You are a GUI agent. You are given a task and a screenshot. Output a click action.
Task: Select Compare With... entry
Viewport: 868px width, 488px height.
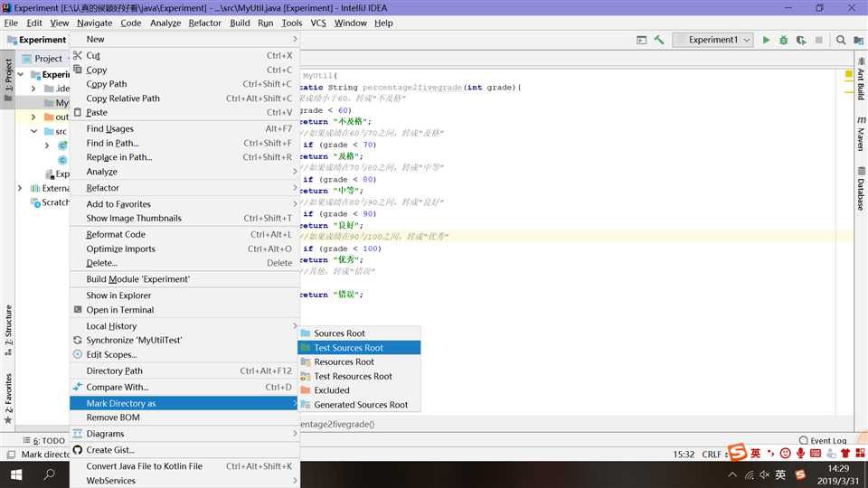point(184,387)
